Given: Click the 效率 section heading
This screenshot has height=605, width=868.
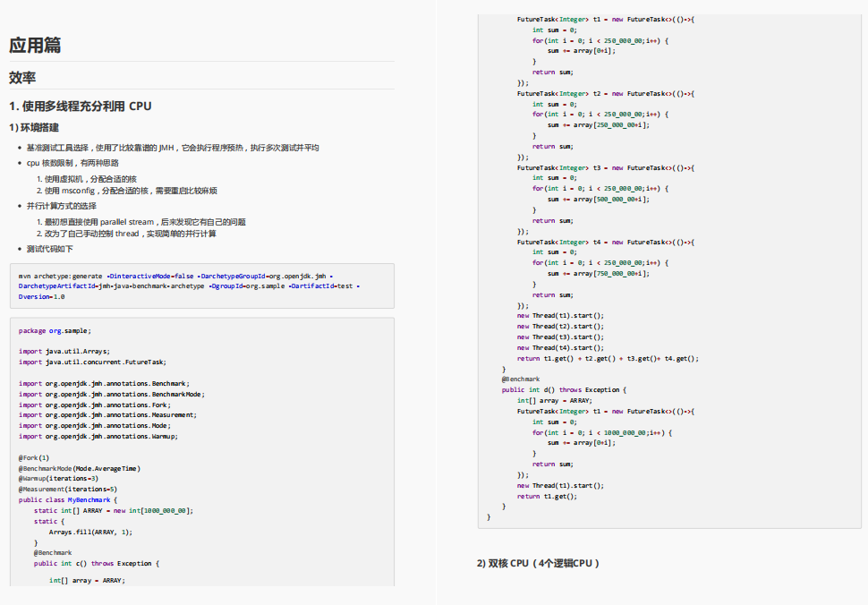Looking at the screenshot, I should (x=22, y=78).
